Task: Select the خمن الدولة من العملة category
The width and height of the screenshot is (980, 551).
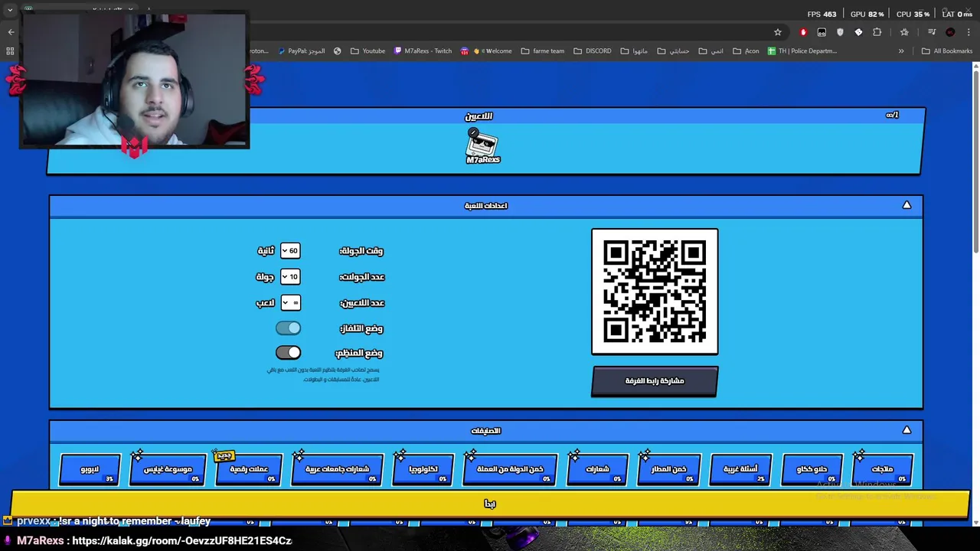Action: pyautogui.click(x=509, y=469)
